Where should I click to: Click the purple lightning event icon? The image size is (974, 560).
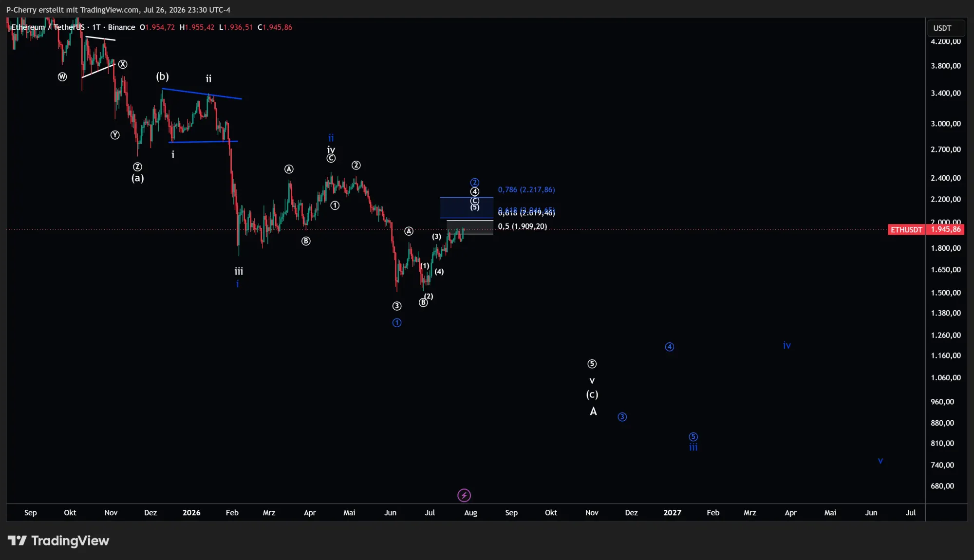click(464, 495)
